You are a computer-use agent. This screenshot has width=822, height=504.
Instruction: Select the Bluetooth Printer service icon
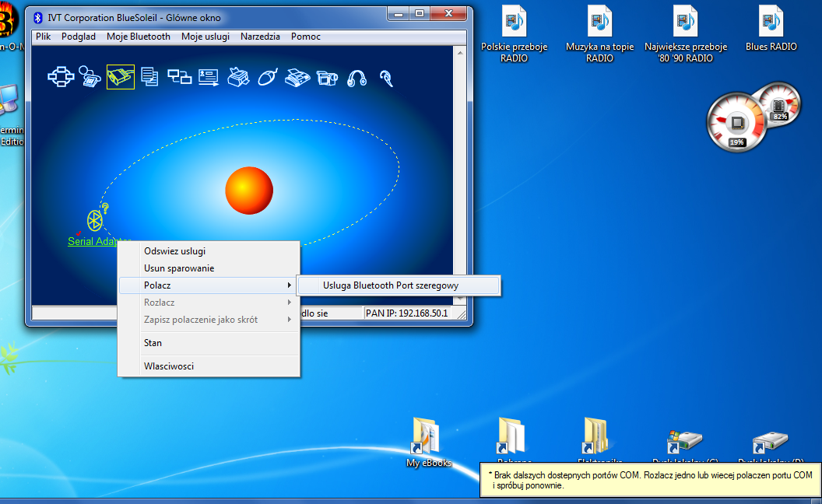pyautogui.click(x=238, y=78)
